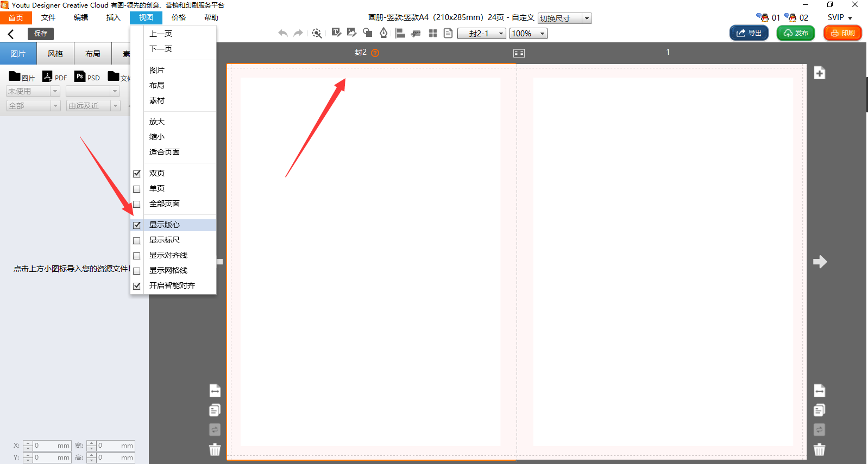Expand the 封2-1 page selector dropdown
This screenshot has width=868, height=464.
(x=501, y=34)
